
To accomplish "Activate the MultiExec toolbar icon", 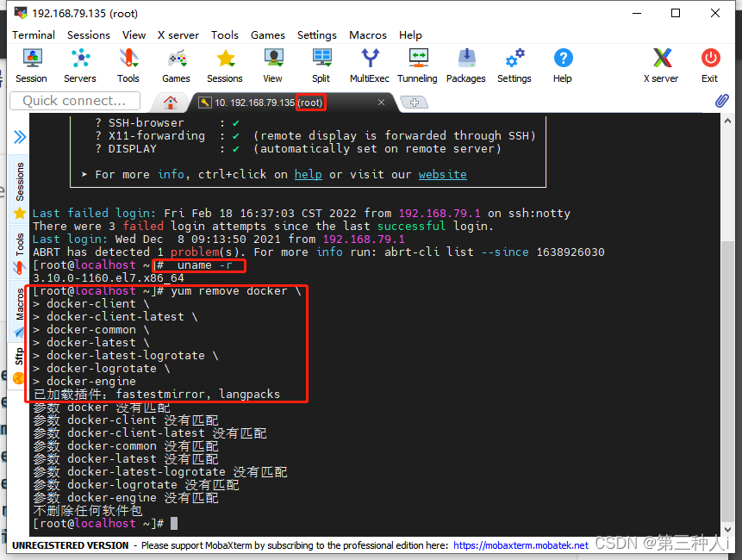I will click(370, 65).
